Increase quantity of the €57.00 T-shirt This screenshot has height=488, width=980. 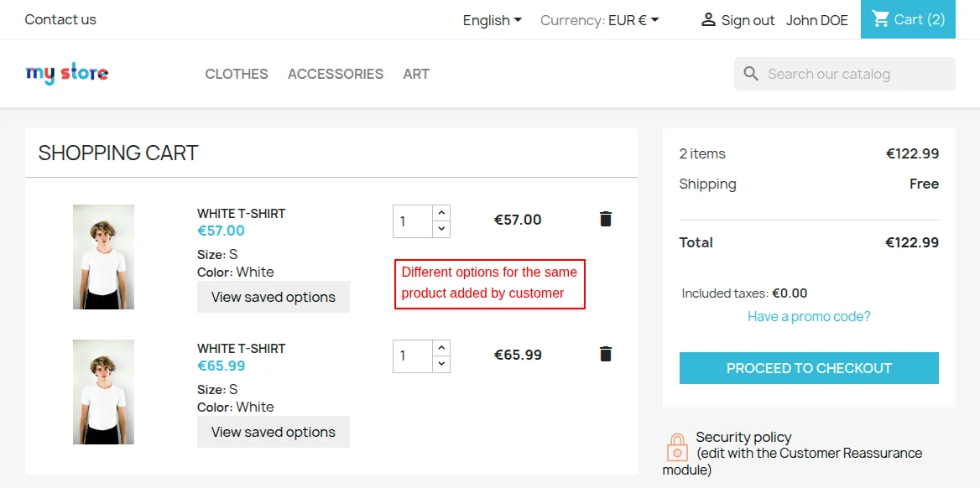click(x=441, y=213)
